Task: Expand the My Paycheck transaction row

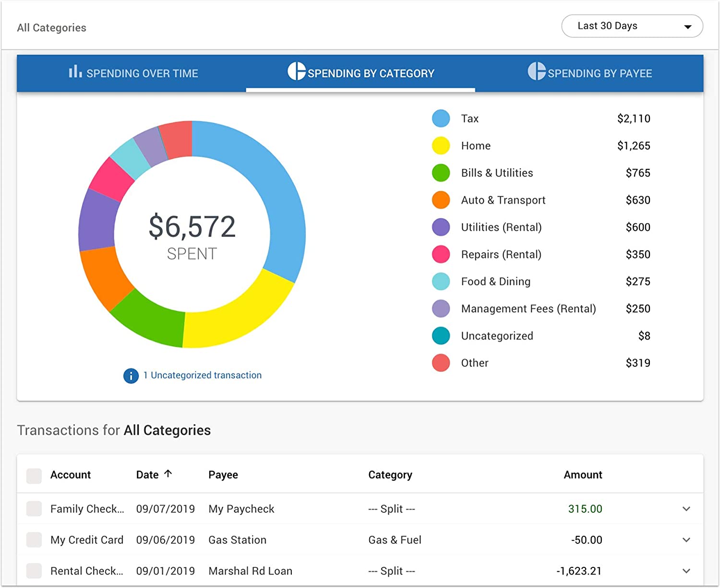Action: (686, 509)
